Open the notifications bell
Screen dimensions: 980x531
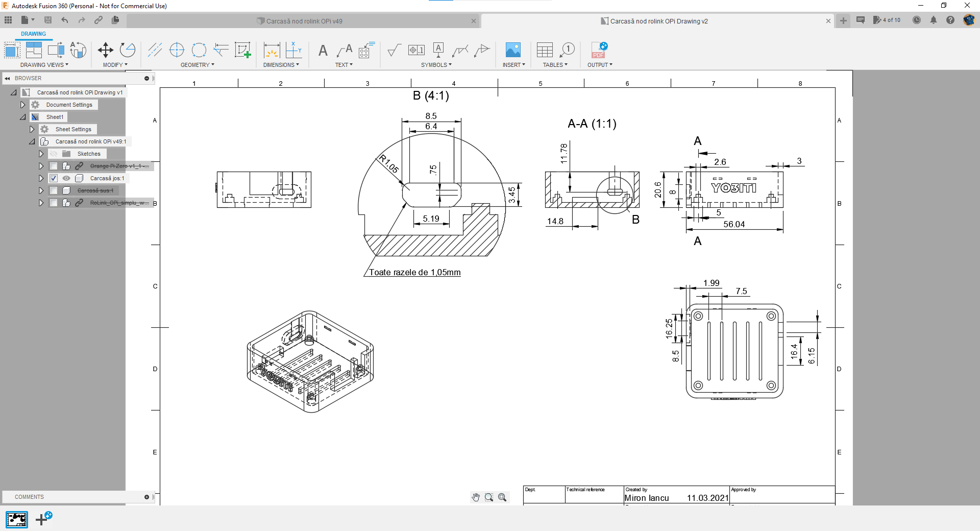[934, 20]
